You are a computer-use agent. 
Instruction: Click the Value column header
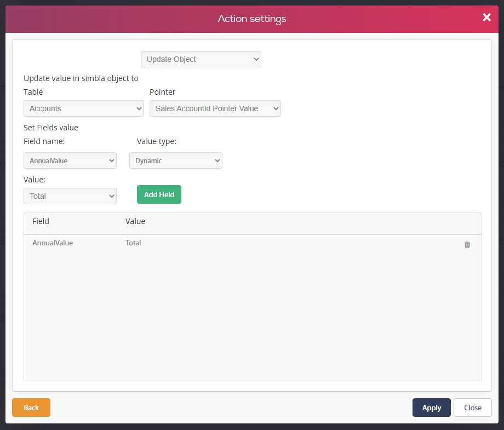[135, 221]
